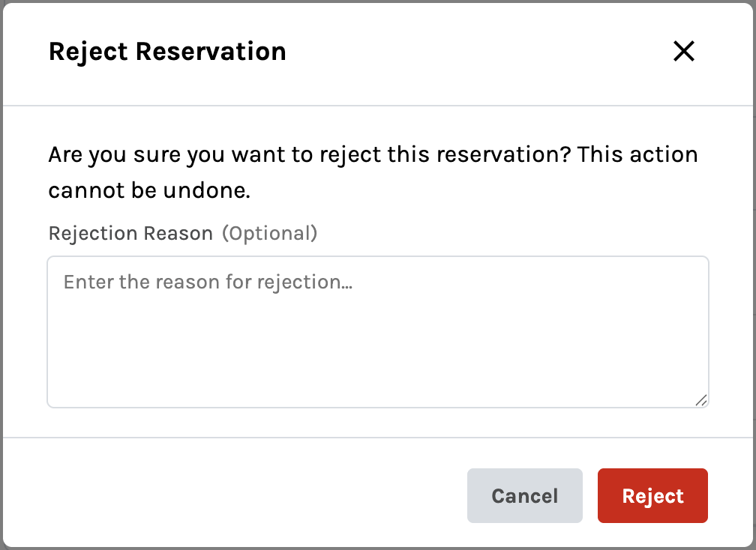Click the placeholder text in reason box
756x550 pixels.
pyautogui.click(x=208, y=282)
